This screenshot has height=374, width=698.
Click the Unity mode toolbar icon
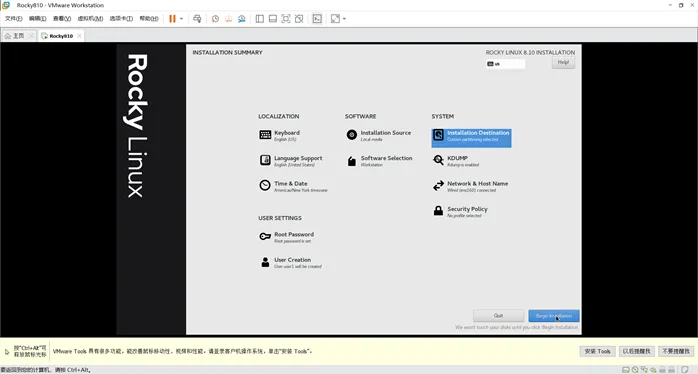coord(299,19)
